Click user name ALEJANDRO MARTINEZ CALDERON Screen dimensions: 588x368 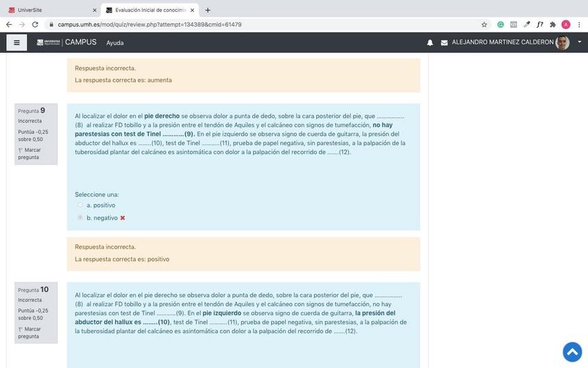(x=503, y=42)
